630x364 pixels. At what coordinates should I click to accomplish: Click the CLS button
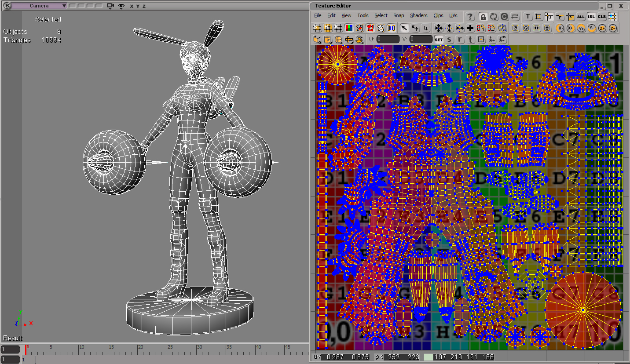pos(602,17)
